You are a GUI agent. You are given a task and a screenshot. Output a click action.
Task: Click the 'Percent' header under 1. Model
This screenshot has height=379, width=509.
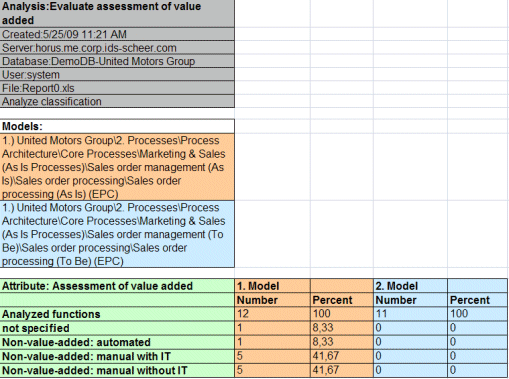click(342, 300)
